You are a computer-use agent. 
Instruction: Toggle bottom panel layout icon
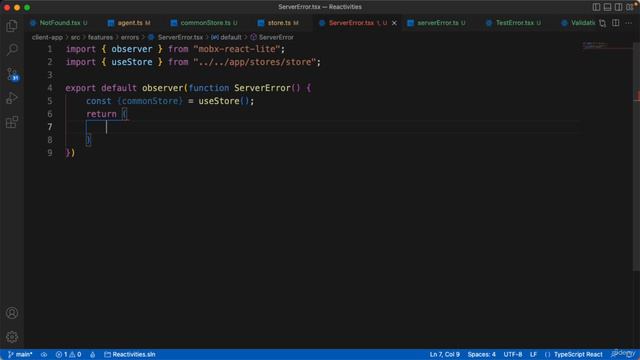(x=607, y=7)
